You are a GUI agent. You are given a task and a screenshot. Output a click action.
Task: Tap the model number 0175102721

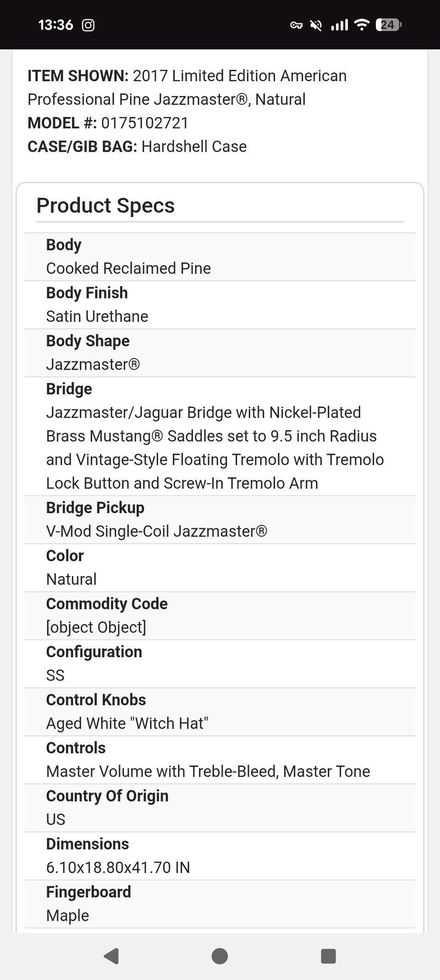coord(144,123)
